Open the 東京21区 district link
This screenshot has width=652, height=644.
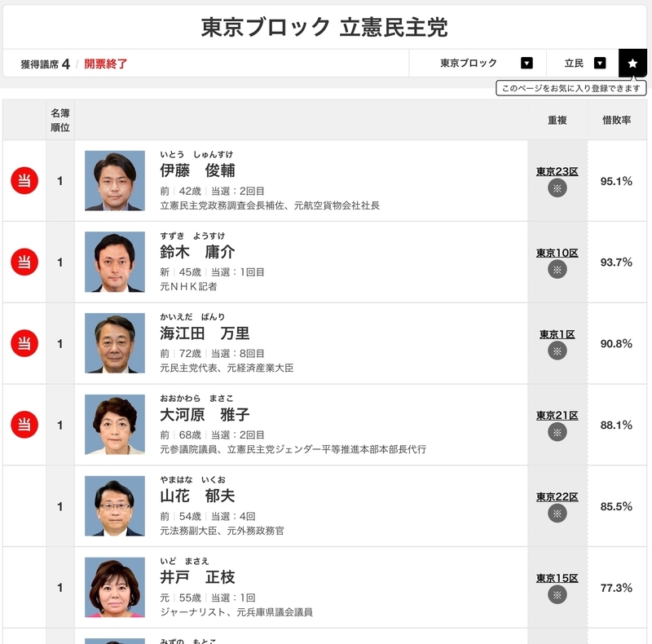pos(557,415)
